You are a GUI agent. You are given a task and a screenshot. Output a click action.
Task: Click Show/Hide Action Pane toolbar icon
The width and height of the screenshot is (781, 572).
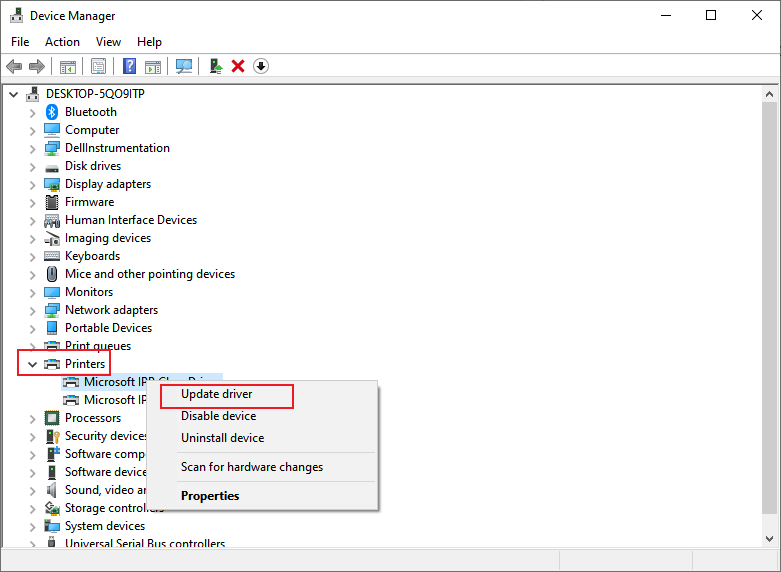click(x=153, y=66)
